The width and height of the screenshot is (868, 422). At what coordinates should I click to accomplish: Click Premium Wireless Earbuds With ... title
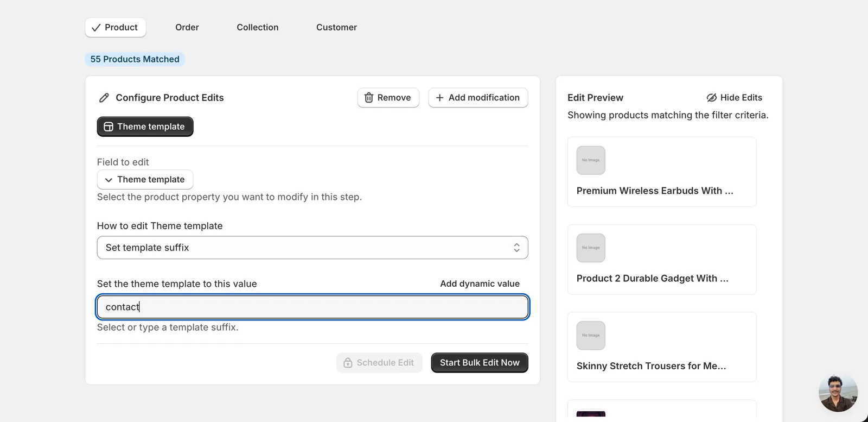(655, 191)
